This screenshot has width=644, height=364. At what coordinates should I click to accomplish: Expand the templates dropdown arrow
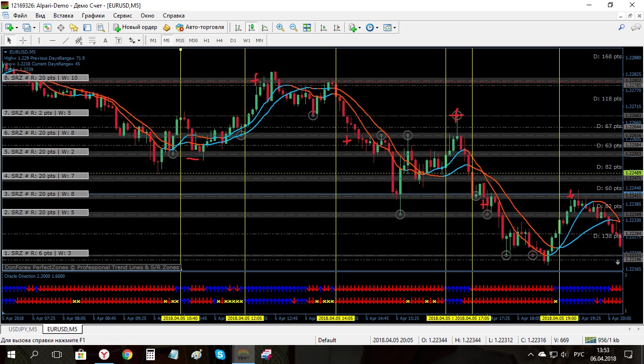pos(394,27)
